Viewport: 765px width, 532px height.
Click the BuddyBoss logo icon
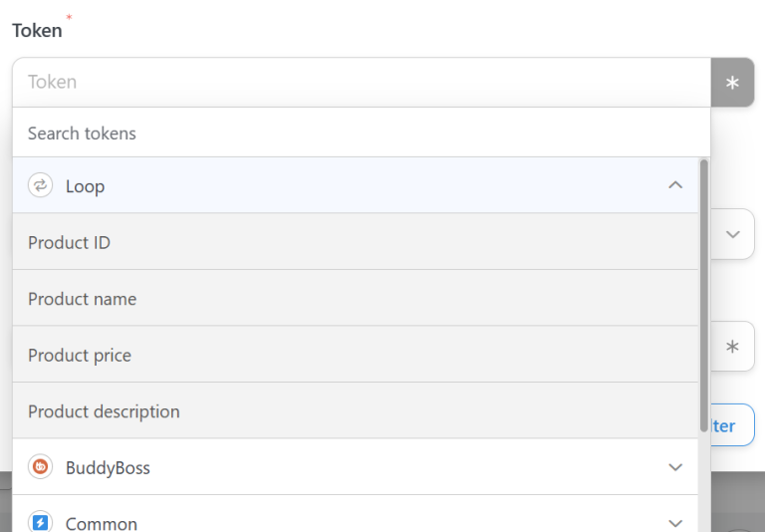pyautogui.click(x=40, y=466)
